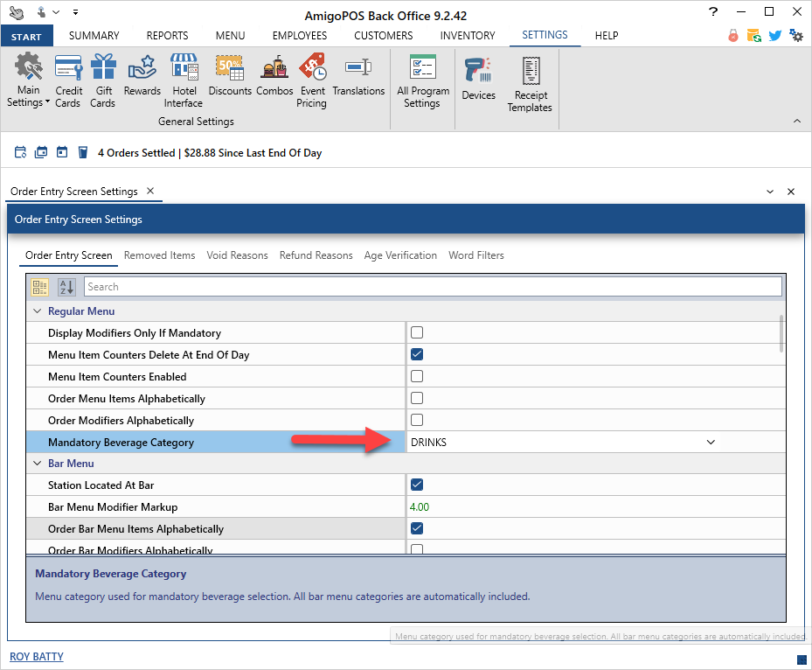Switch to the Void Reasons tab
Viewport: 812px width, 670px height.
pos(237,255)
